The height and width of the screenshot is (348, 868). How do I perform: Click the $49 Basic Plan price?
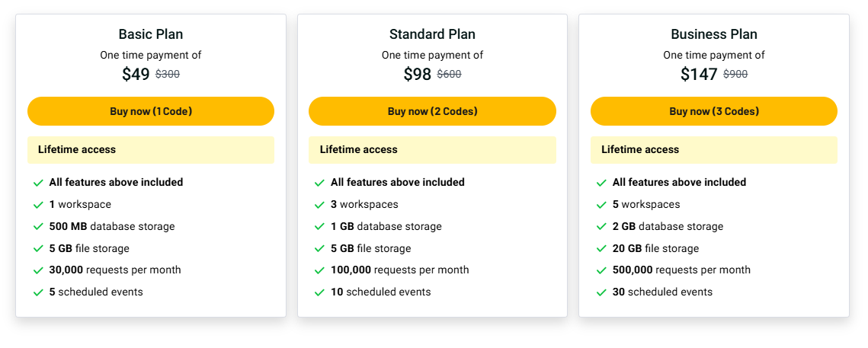coord(136,75)
